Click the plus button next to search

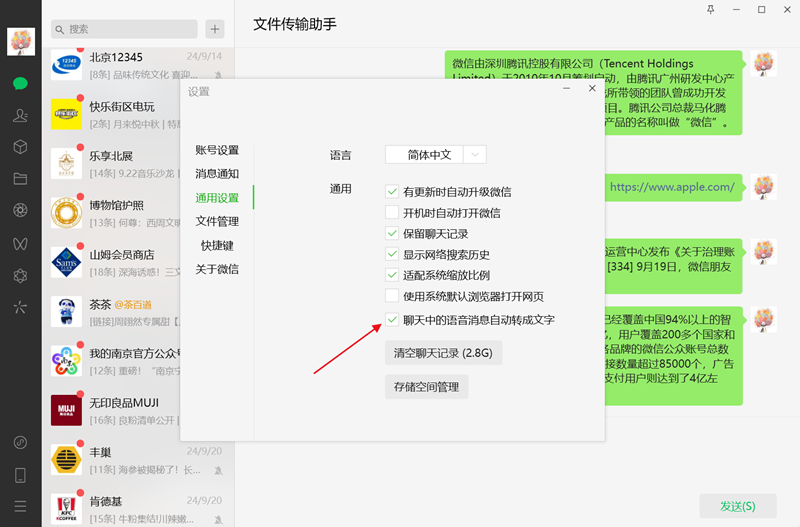coord(215,29)
